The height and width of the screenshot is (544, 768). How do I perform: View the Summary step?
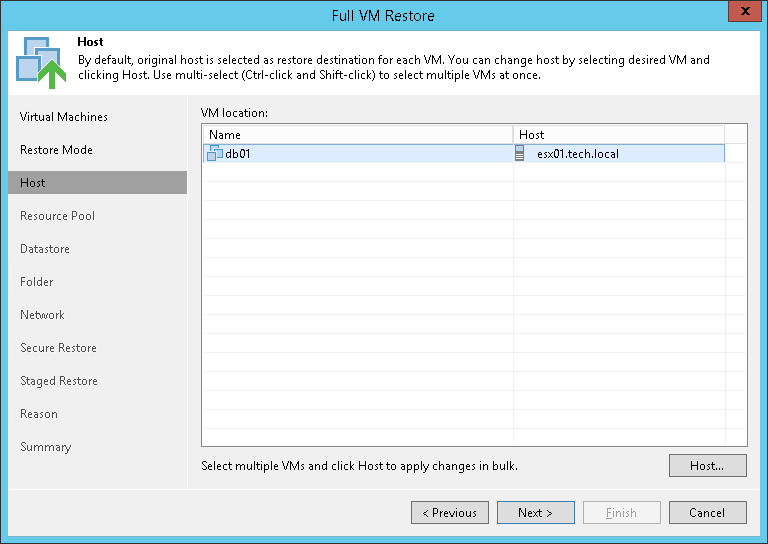point(45,447)
